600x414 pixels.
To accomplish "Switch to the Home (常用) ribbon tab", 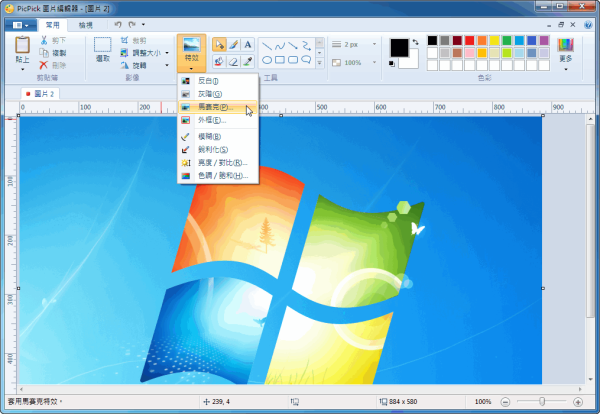I will [x=53, y=25].
